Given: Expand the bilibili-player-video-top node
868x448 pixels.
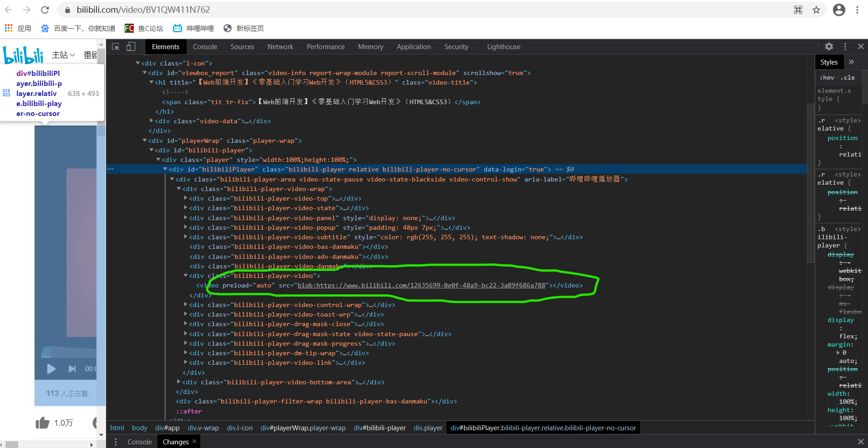Looking at the screenshot, I should pos(186,198).
